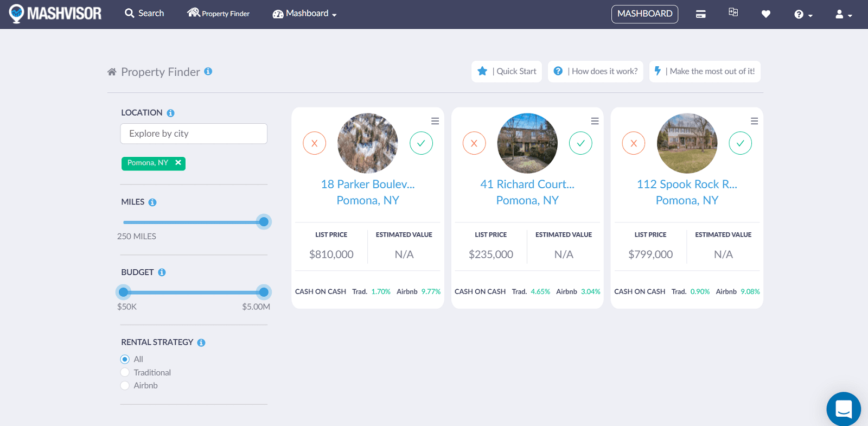Click the card icon in top navbar
This screenshot has width=868, height=426.
(701, 14)
